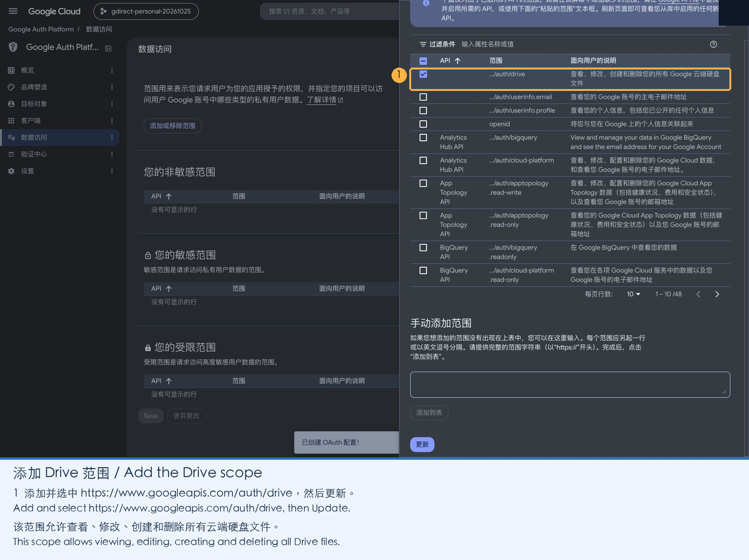Check the openid scope checkbox
The image size is (749, 560).
[x=423, y=124]
